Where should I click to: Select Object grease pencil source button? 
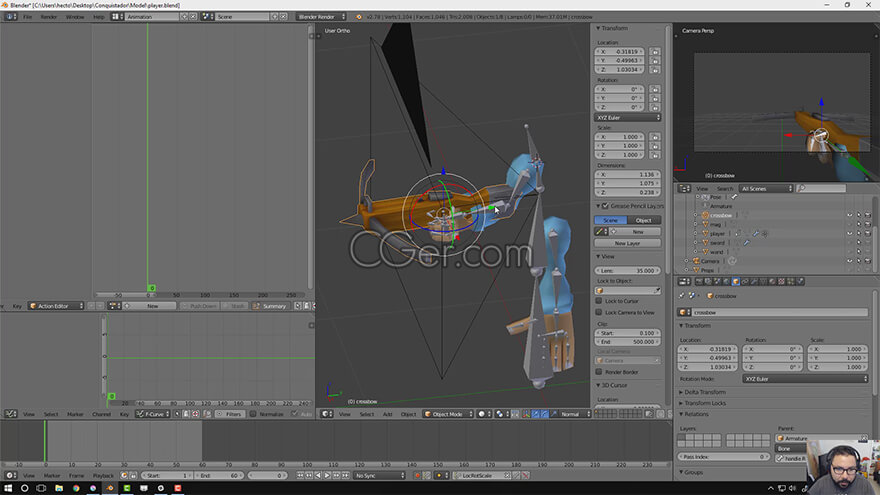(644, 220)
